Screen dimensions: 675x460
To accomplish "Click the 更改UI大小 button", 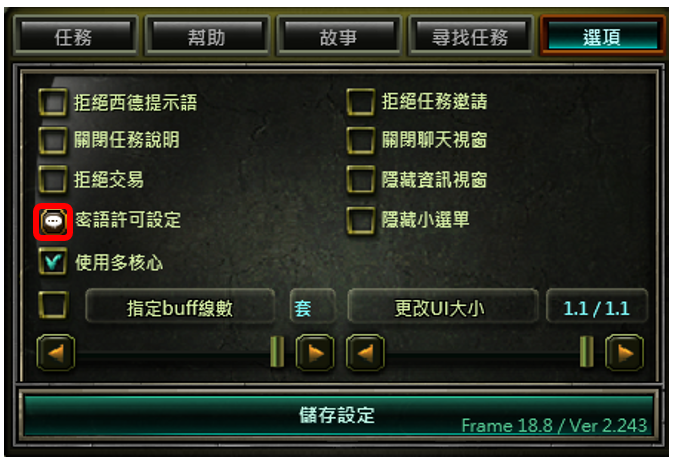I will (x=442, y=307).
